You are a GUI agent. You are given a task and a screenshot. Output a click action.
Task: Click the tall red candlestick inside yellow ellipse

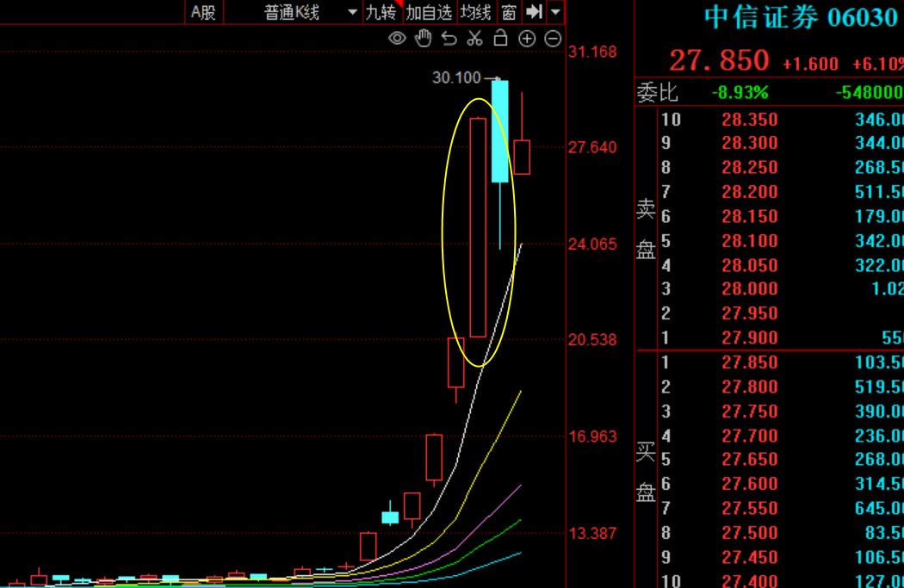pos(478,226)
